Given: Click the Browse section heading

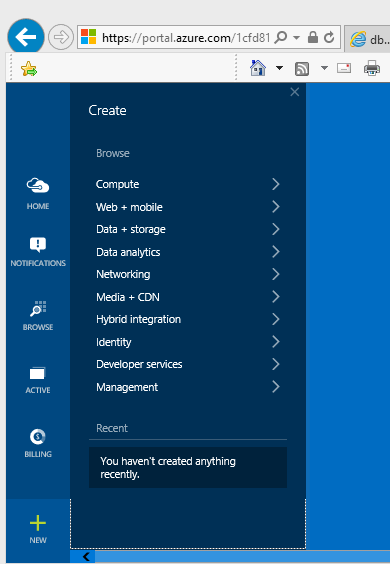Looking at the screenshot, I should 113,153.
